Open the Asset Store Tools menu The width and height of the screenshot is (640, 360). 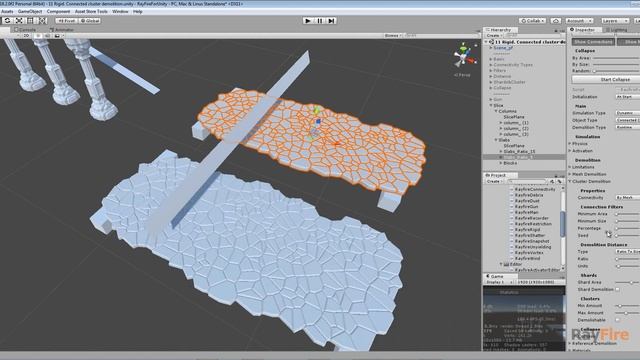point(91,11)
